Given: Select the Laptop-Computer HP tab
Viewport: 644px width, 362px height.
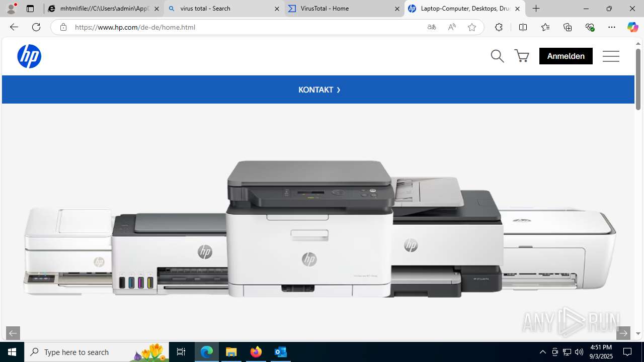Looking at the screenshot, I should point(464,9).
